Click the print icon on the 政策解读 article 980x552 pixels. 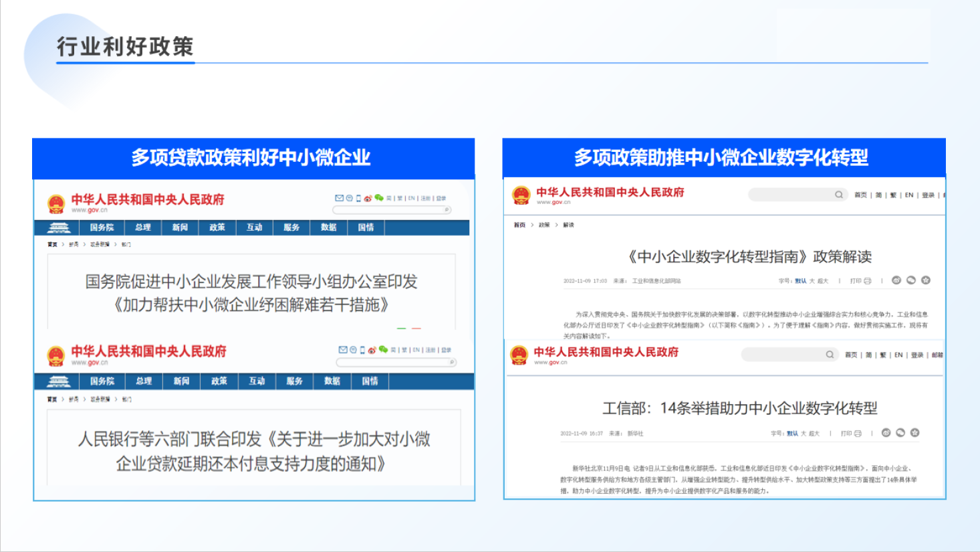pyautogui.click(x=867, y=281)
